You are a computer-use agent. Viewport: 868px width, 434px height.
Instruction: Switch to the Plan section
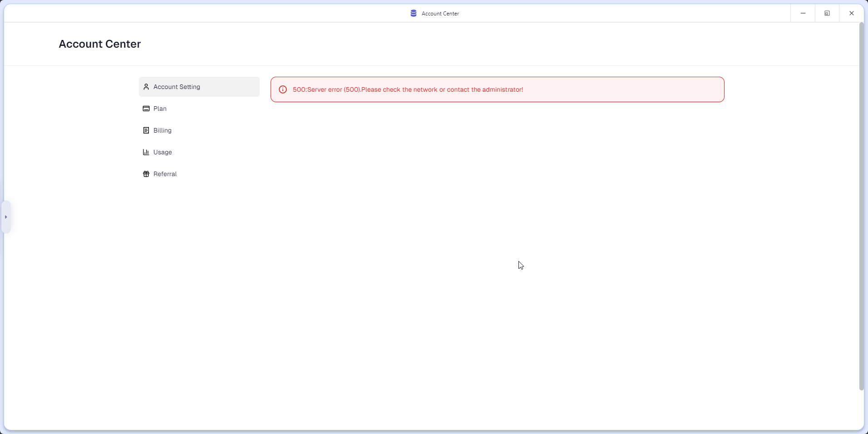[x=160, y=108]
